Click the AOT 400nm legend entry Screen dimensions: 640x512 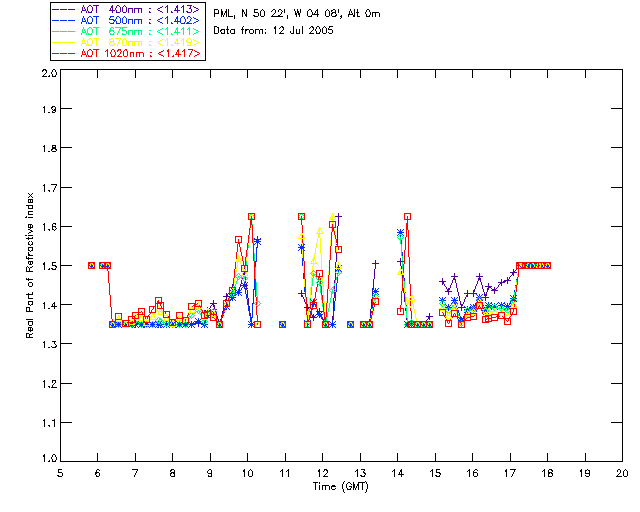(127, 9)
